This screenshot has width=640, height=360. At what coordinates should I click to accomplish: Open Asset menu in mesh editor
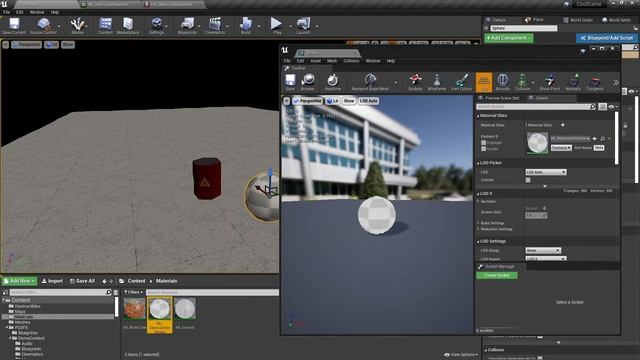click(x=316, y=61)
